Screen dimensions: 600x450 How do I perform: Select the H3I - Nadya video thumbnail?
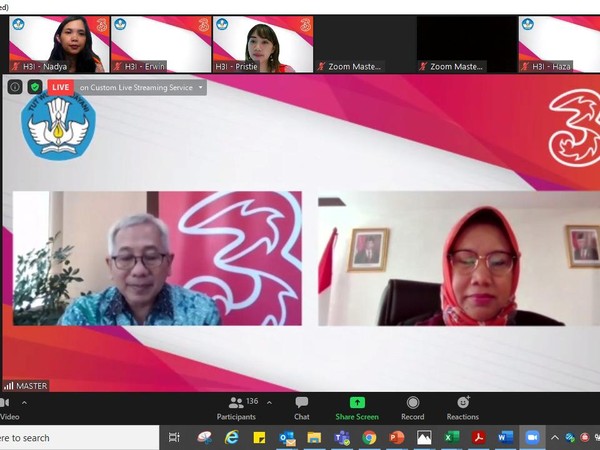point(59,44)
